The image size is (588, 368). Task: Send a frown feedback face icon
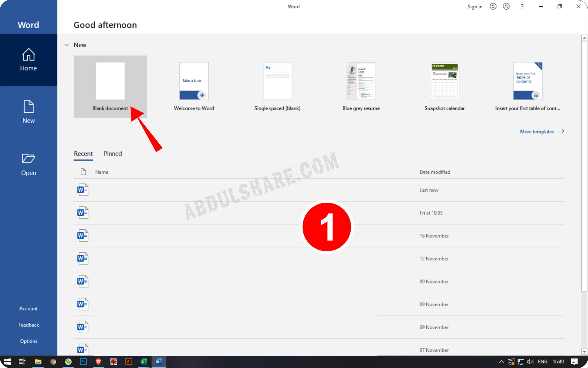[x=506, y=6]
